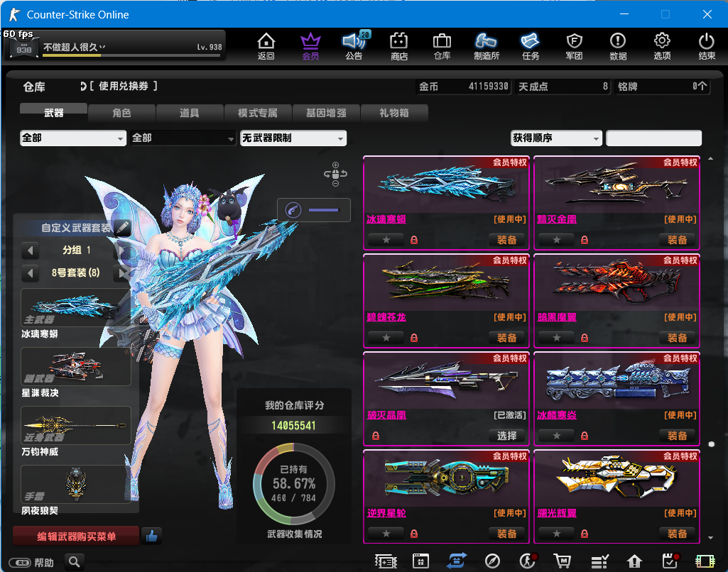This screenshot has height=572, width=728.
Task: Open the 任务 missions icon
Action: coord(530,46)
